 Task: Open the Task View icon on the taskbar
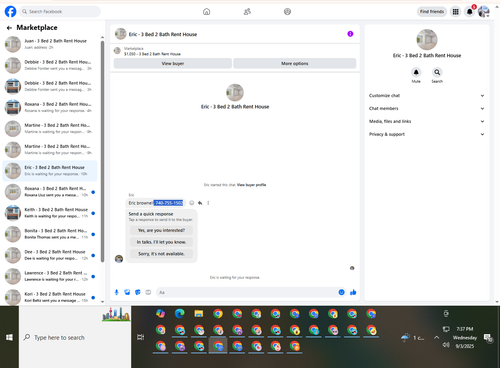141,337
